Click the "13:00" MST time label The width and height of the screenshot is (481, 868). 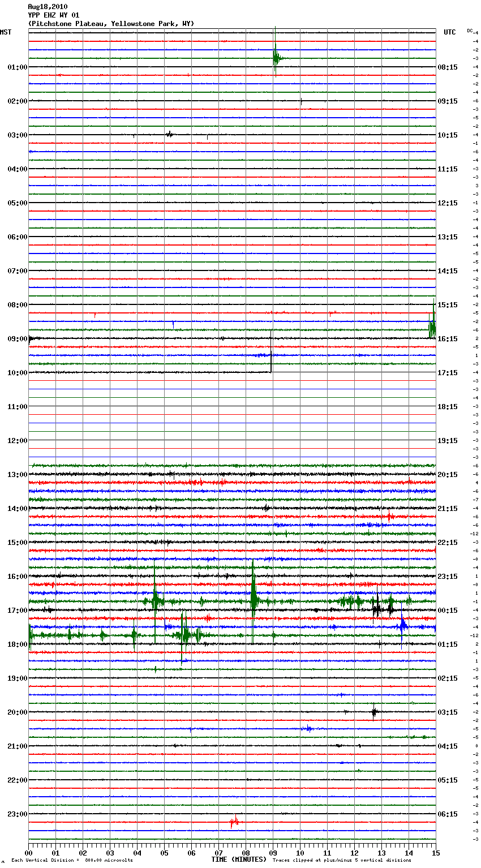pyautogui.click(x=18, y=475)
